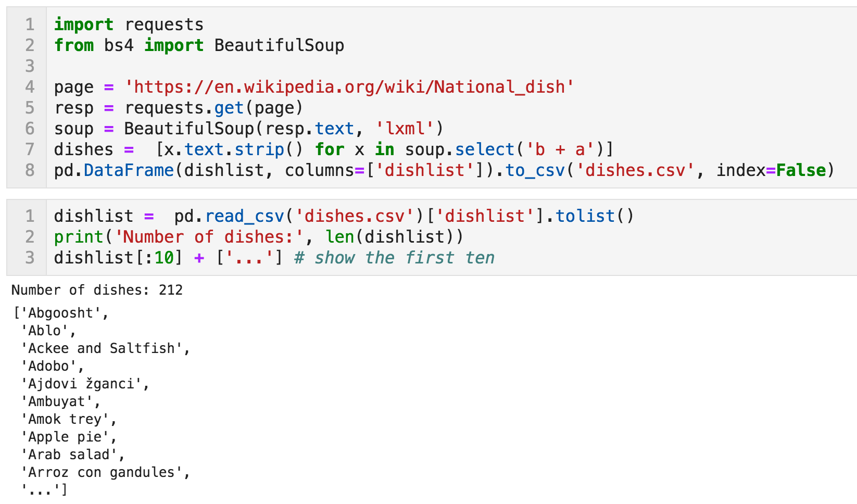Click the Wikipedia National_dish URL string

pos(349,87)
